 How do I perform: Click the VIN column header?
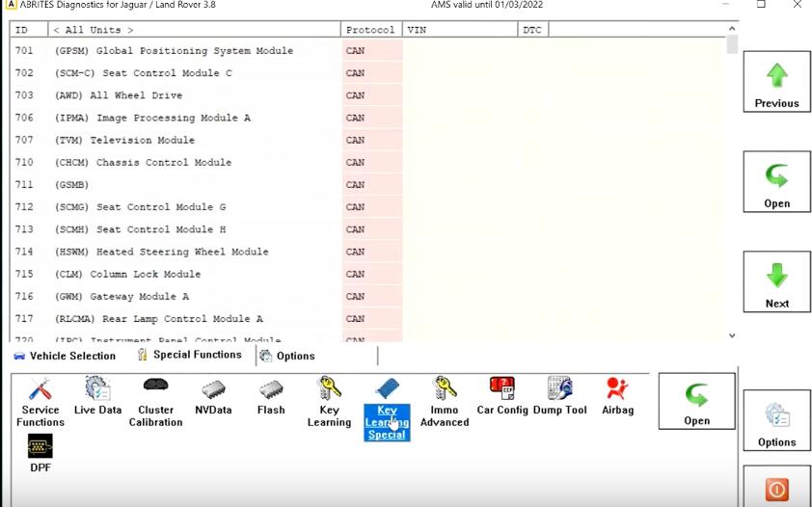point(460,30)
